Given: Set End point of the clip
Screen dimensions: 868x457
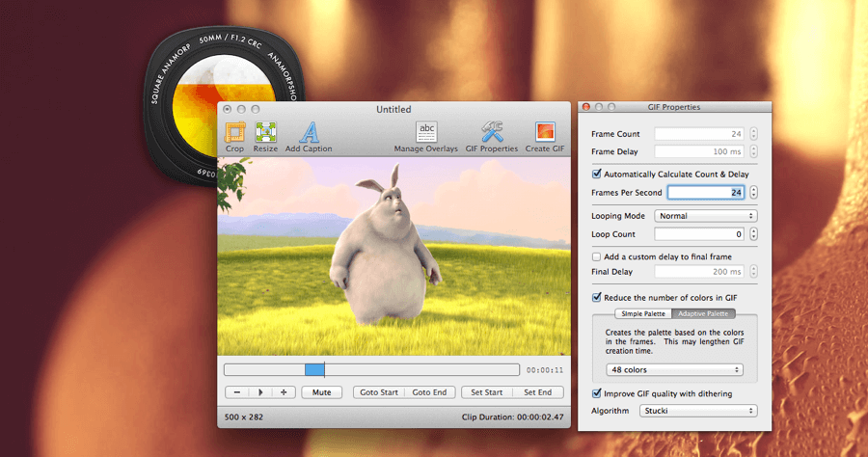Looking at the screenshot, I should [537, 392].
